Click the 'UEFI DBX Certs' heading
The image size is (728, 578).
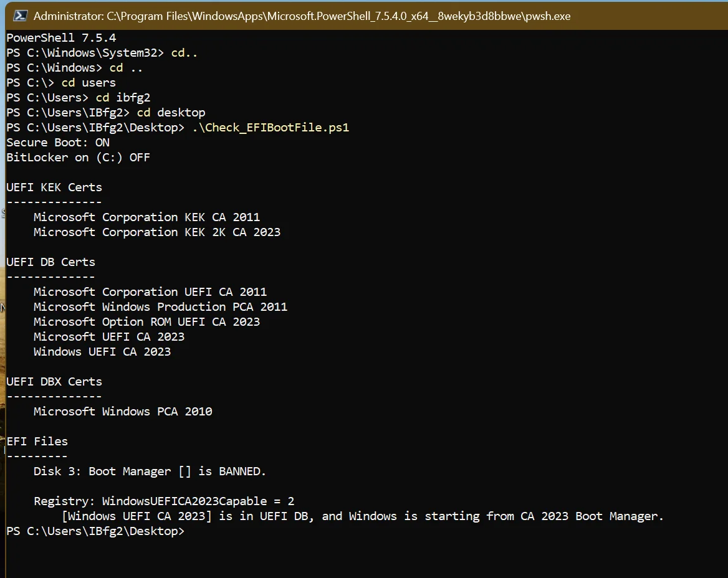[54, 382]
